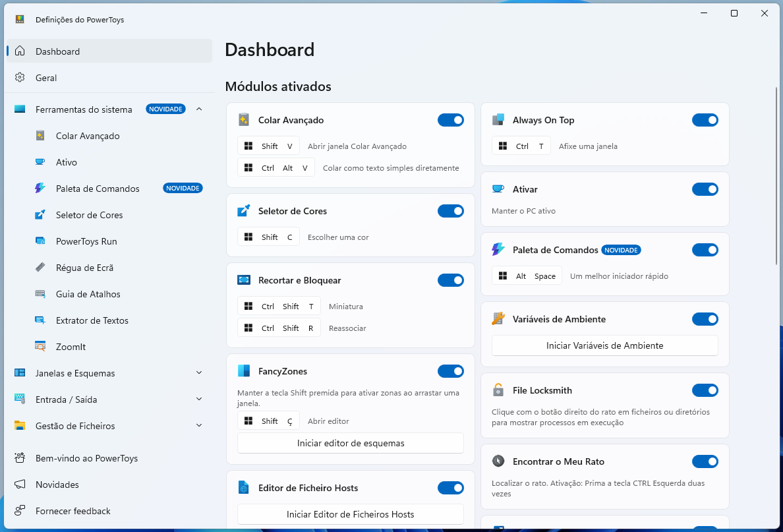Click Fornecer feedback
The width and height of the screenshot is (783, 532).
pos(109,511)
